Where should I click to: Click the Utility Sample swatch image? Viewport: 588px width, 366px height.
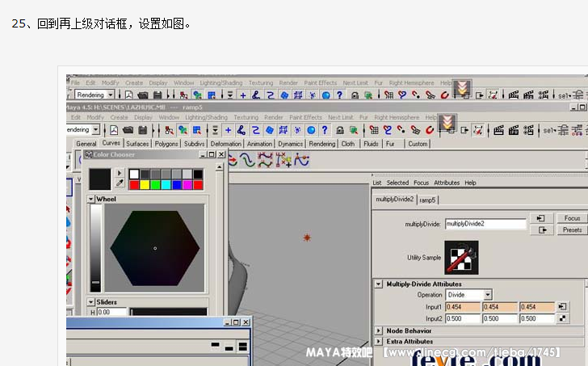(461, 257)
